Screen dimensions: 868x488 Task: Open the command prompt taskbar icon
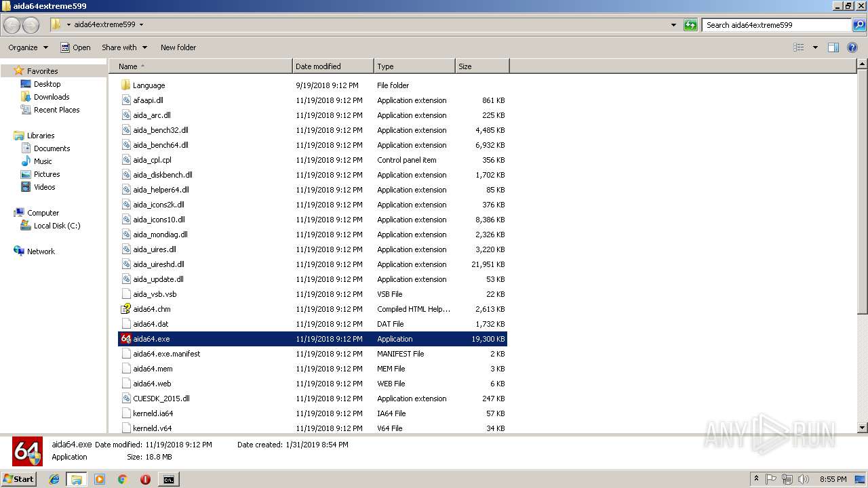(x=168, y=479)
